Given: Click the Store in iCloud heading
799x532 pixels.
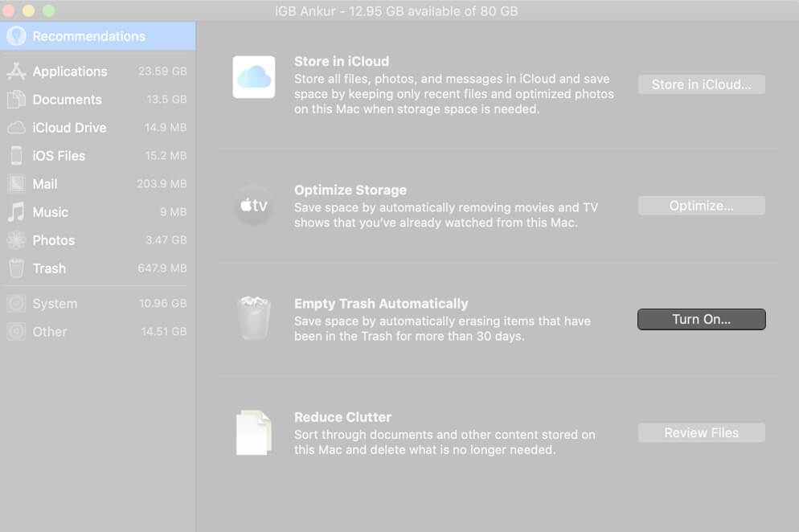Looking at the screenshot, I should (342, 61).
